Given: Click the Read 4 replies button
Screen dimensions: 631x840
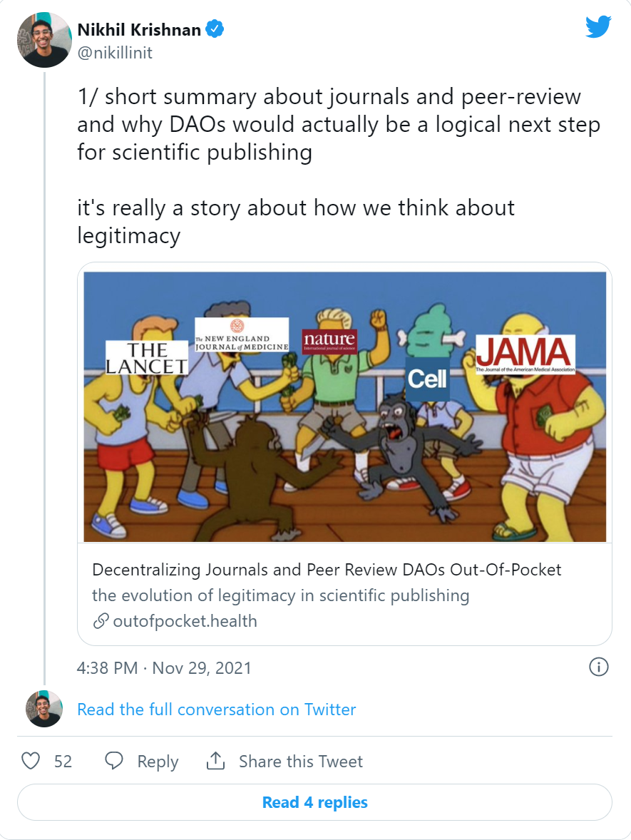Looking at the screenshot, I should [314, 802].
